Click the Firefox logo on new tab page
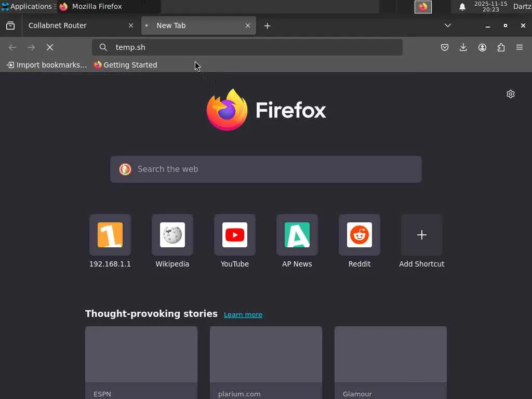Image resolution: width=532 pixels, height=399 pixels. click(x=266, y=110)
